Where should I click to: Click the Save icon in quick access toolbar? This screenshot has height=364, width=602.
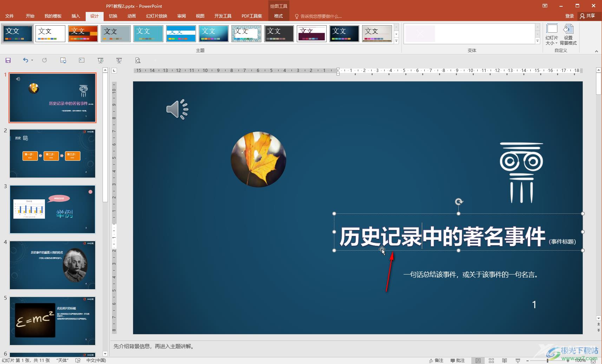[8, 60]
